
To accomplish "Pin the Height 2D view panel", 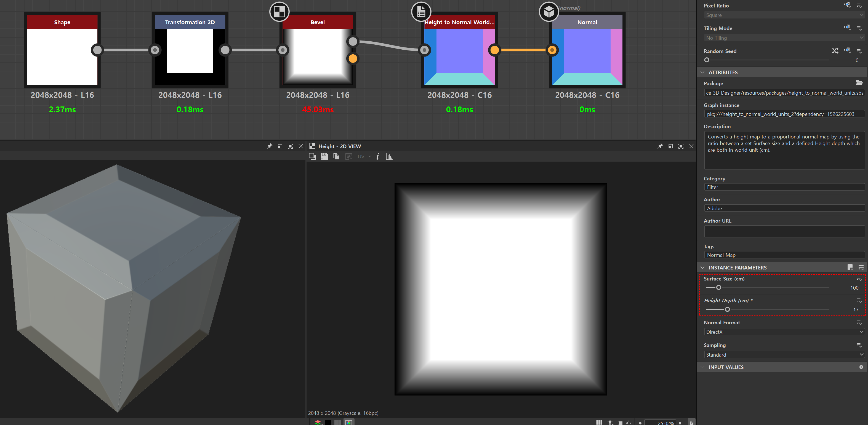I will 660,146.
